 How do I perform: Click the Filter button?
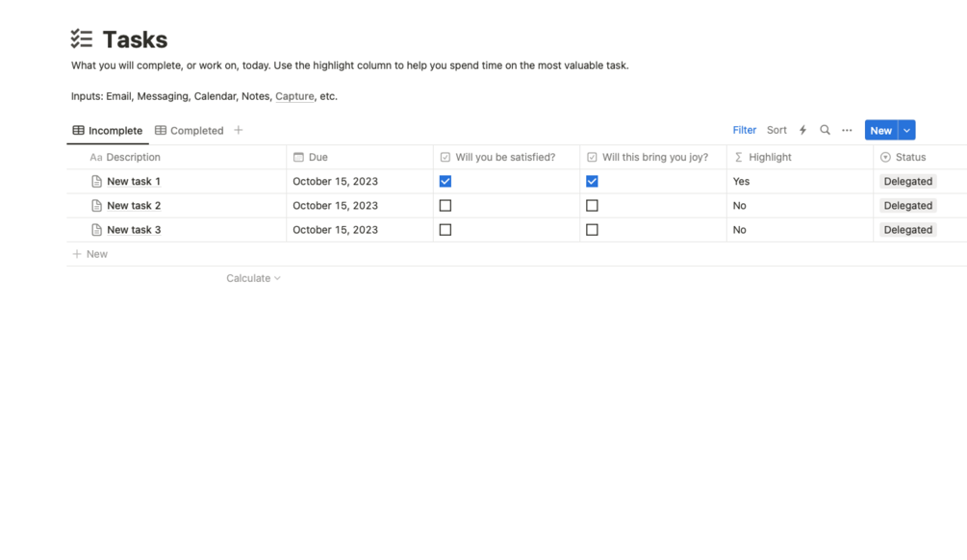click(745, 130)
